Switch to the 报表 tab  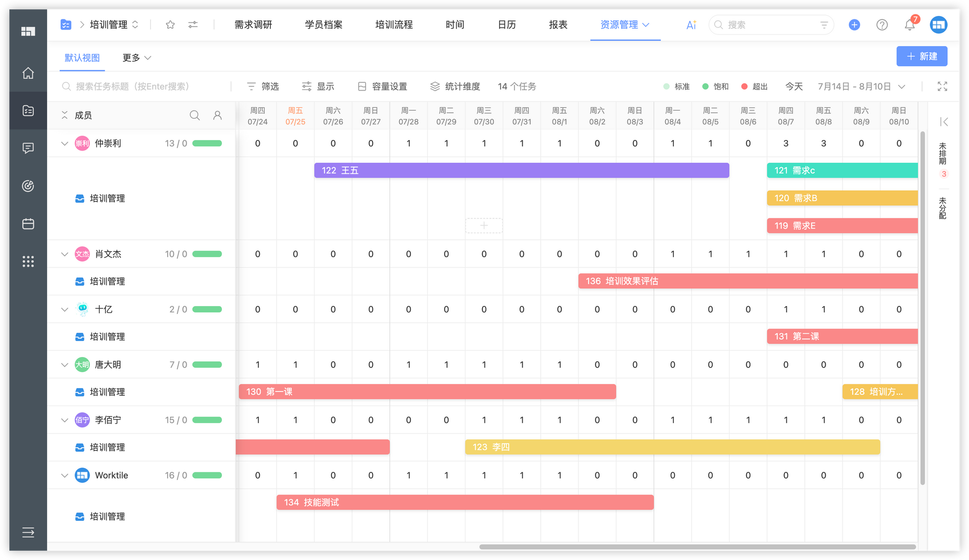point(558,25)
